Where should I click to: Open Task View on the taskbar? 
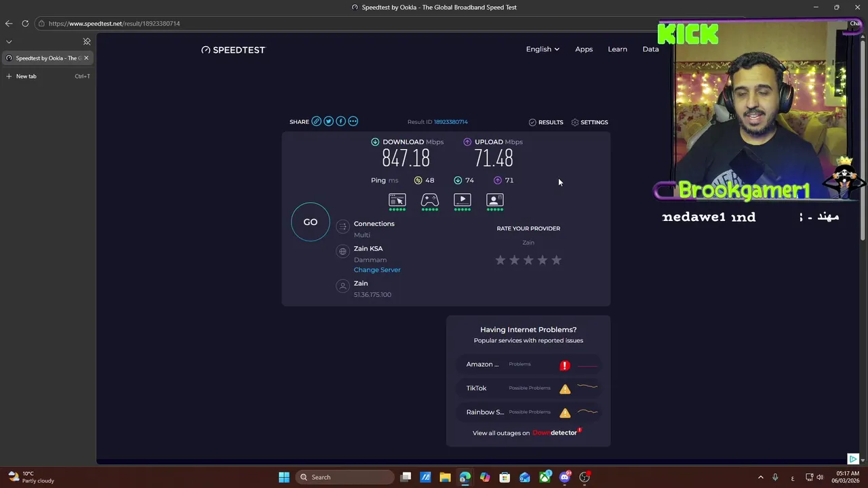tap(406, 477)
